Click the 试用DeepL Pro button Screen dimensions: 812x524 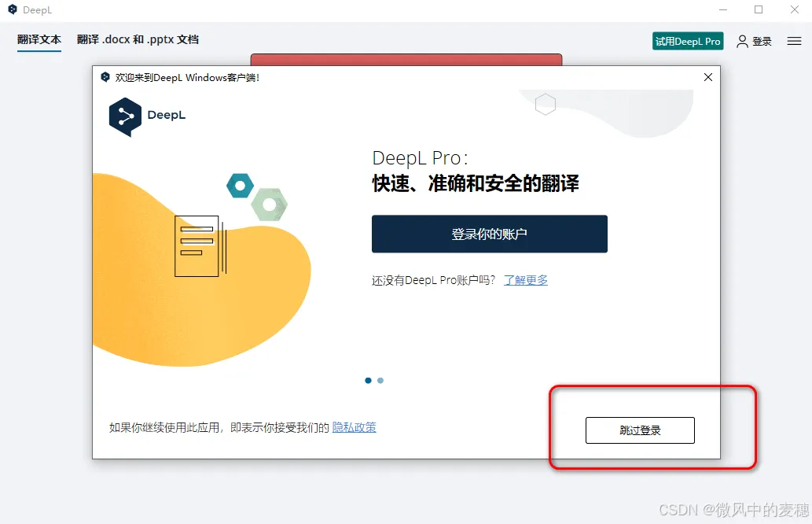coord(688,41)
